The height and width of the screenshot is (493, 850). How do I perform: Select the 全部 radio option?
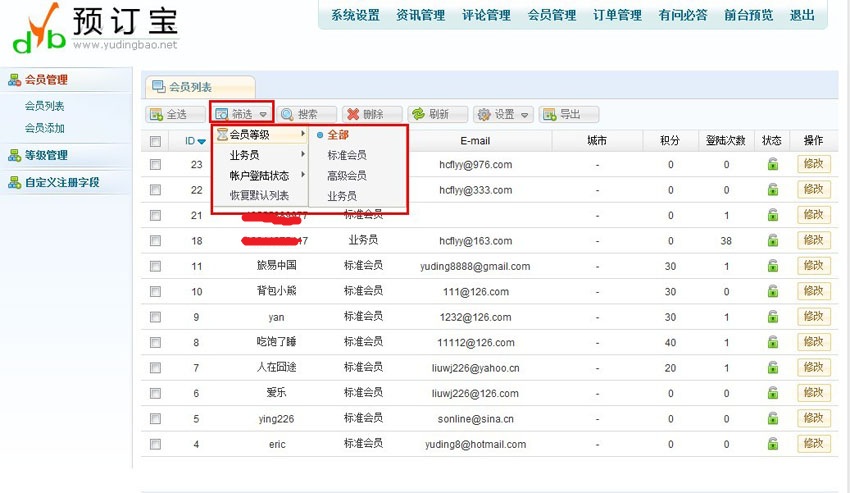click(320, 135)
